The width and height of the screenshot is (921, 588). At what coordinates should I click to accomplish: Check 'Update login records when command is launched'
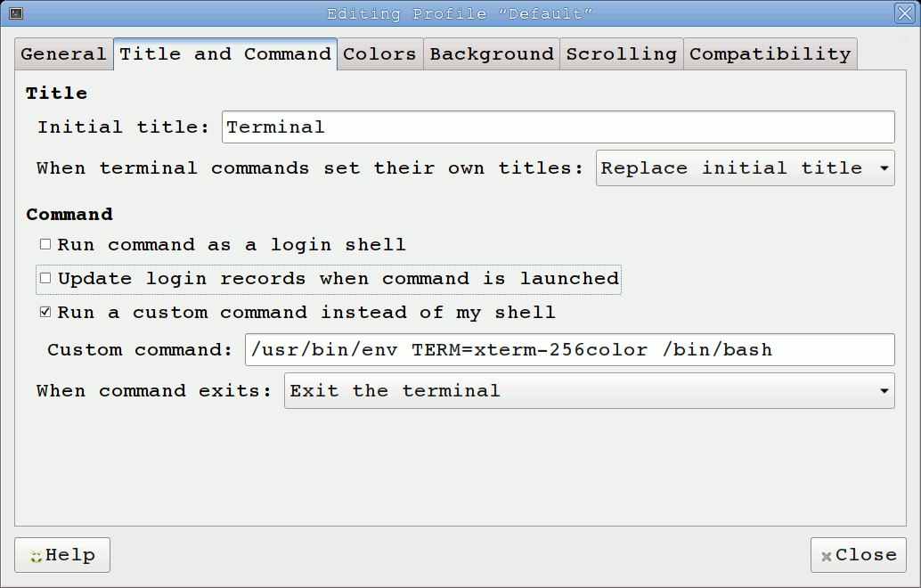[x=45, y=278]
